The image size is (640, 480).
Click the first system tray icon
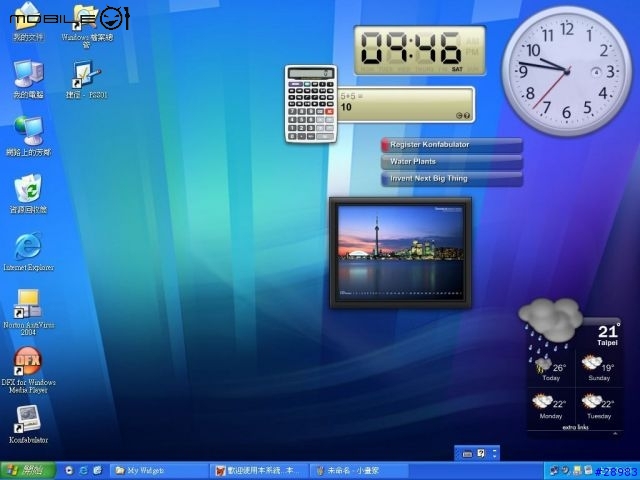tap(554, 471)
